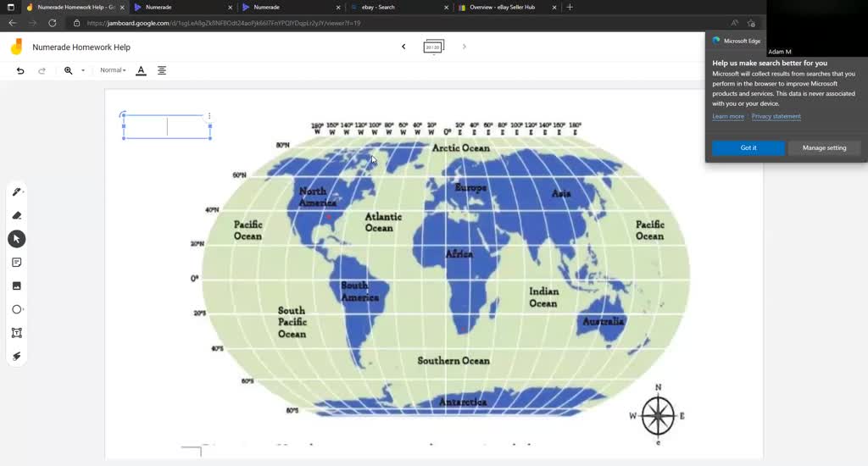Add a sticky note

click(x=17, y=263)
